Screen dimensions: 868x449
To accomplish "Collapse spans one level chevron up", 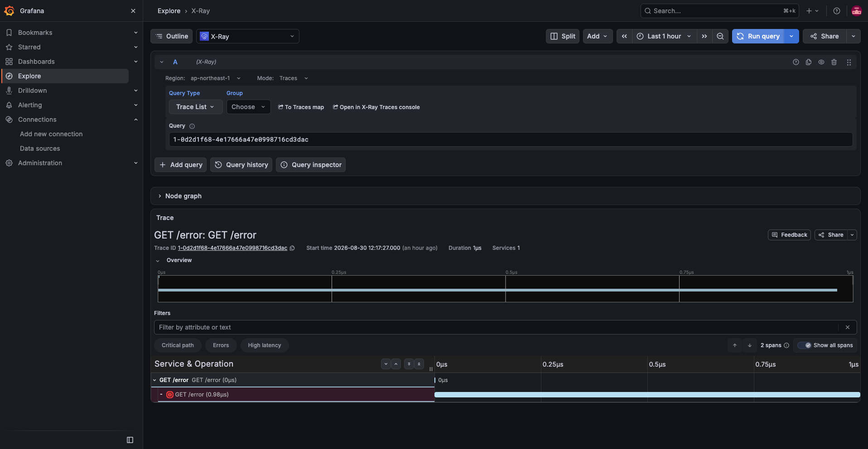I will tap(396, 364).
